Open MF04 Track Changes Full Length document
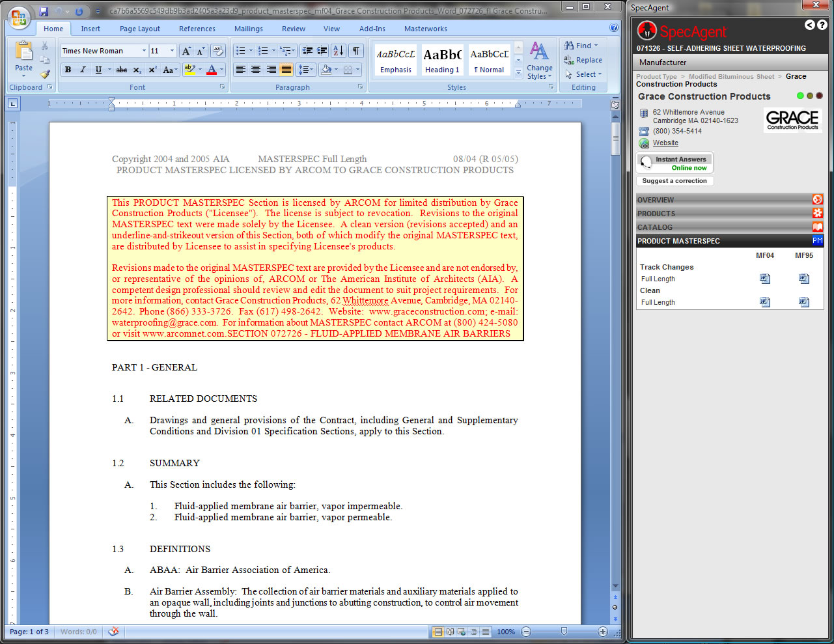834x644 pixels. click(x=765, y=279)
